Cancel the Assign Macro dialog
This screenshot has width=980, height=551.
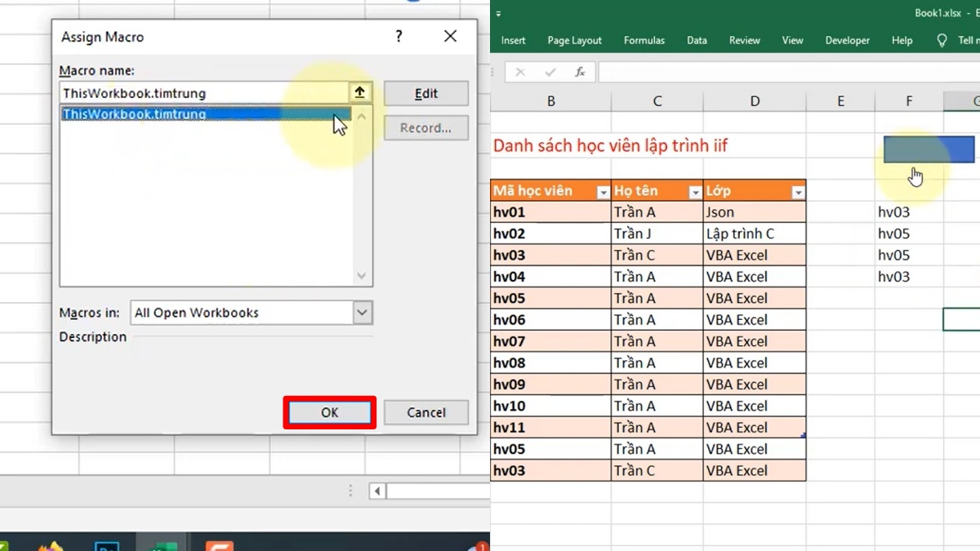pos(426,413)
